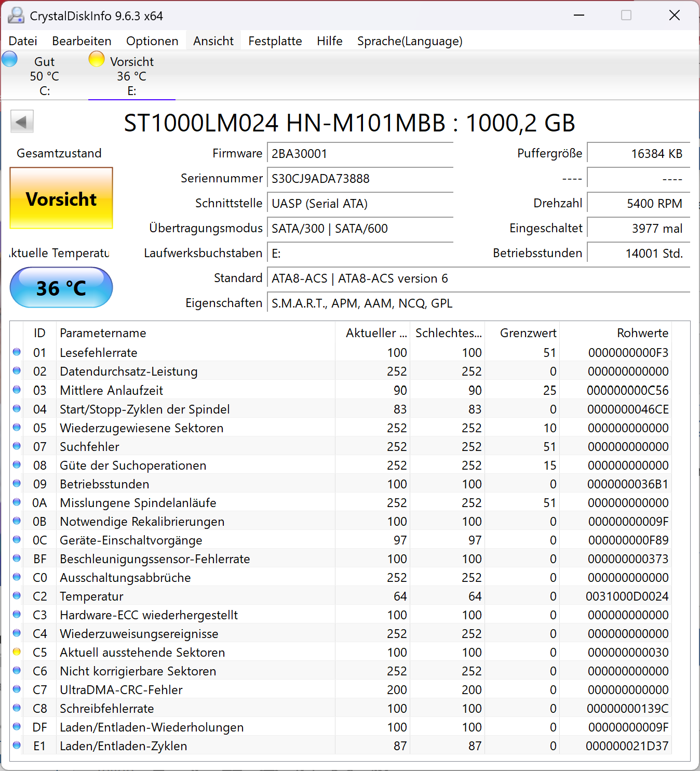Image resolution: width=700 pixels, height=771 pixels.
Task: Click the status dot of UltraDMA-CRC-Fehler row
Action: (17, 689)
